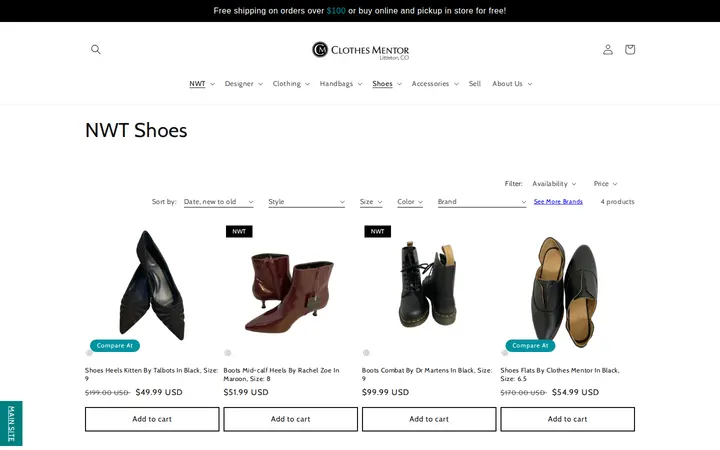Click Compare At badge on Clothes Mentor flats
Image resolution: width=720 pixels, height=450 pixels.
pyautogui.click(x=530, y=345)
